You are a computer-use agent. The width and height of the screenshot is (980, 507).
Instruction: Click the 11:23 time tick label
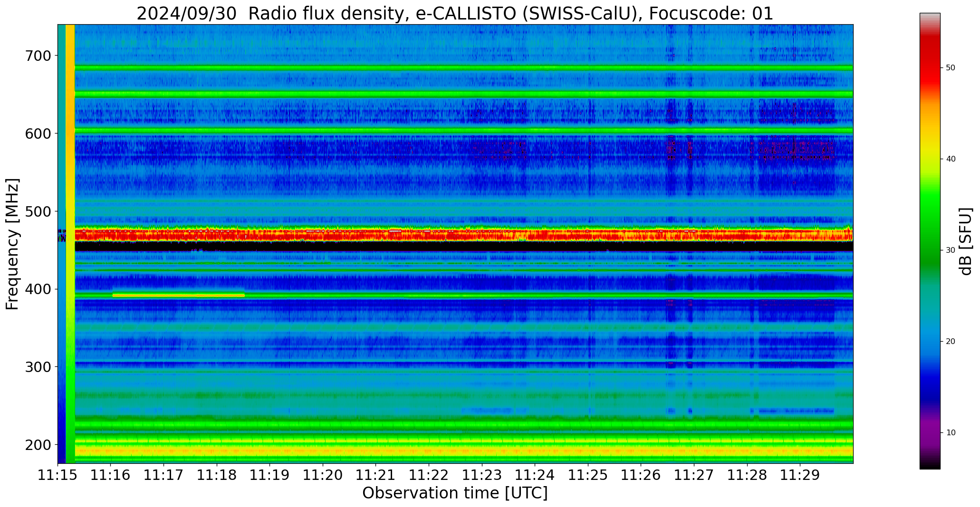[482, 475]
